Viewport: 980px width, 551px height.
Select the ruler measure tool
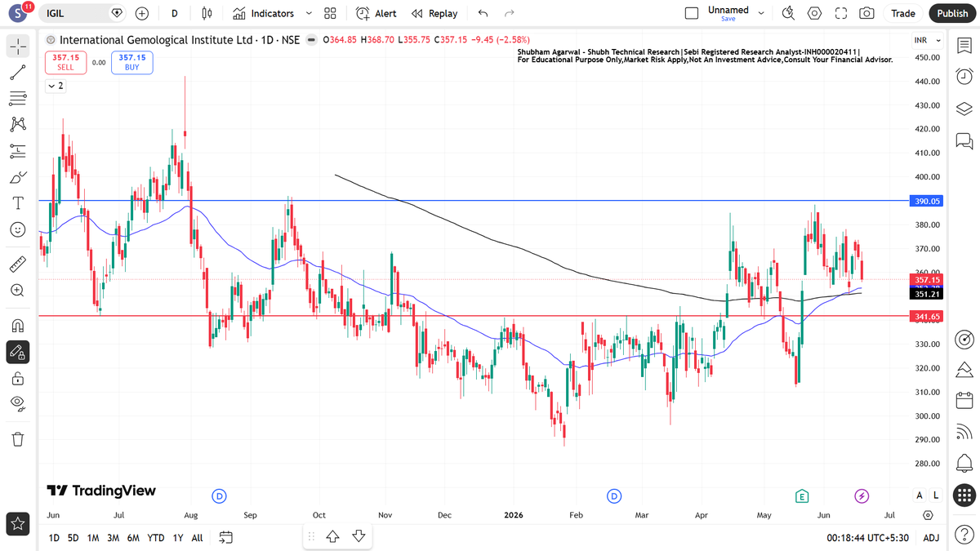[18, 264]
